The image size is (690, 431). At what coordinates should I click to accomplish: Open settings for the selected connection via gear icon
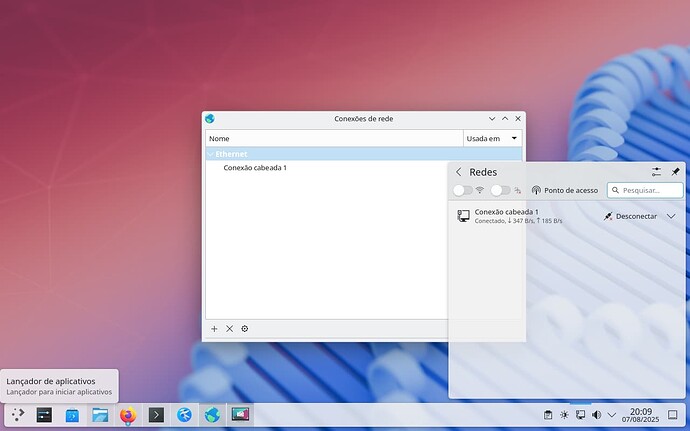245,329
